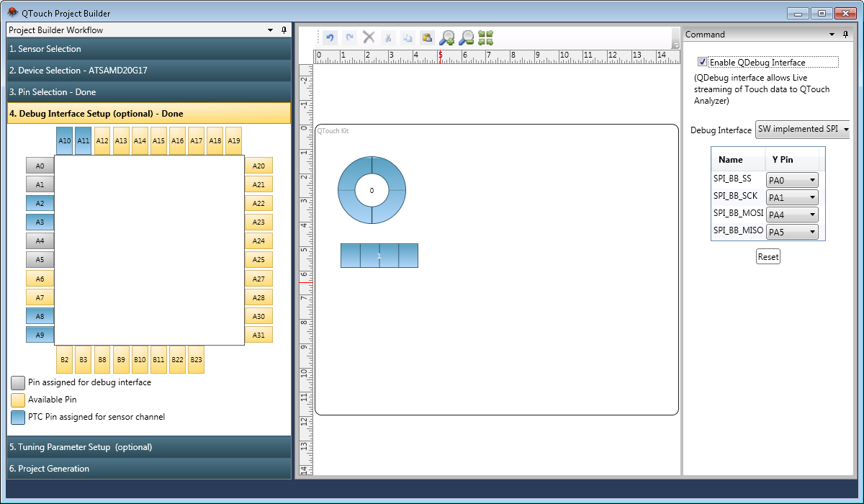Screen dimensions: 864x504
Task: Select pin A31 on chip diagram
Action: [x=258, y=335]
